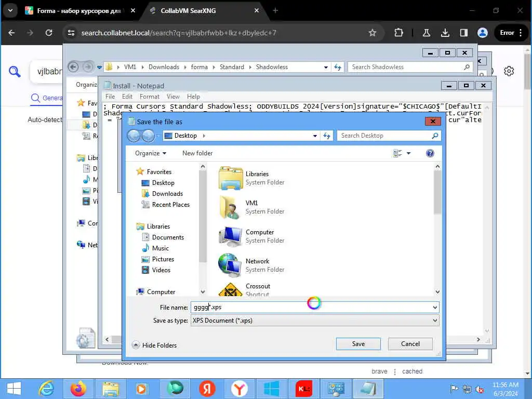This screenshot has height=399, width=532.
Task: Open Kaspersky KL taskbar icon
Action: [x=304, y=389]
